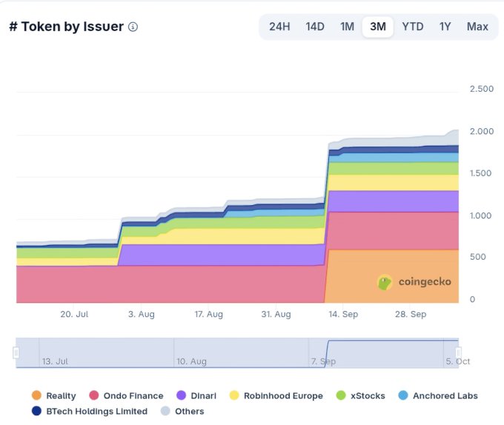Screen dimensions: 504x425
Task: Switch chart to YTD range
Action: (x=413, y=27)
